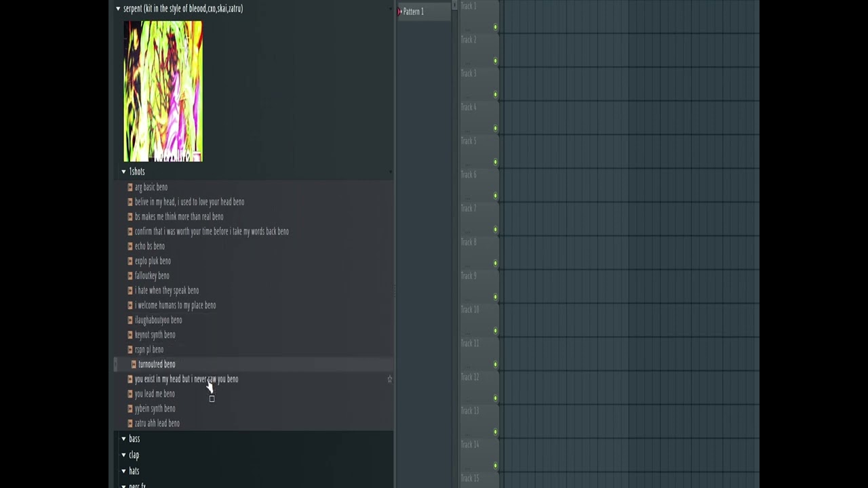Select 'rspn pl beno' sample
868x488 pixels.
[x=149, y=350]
